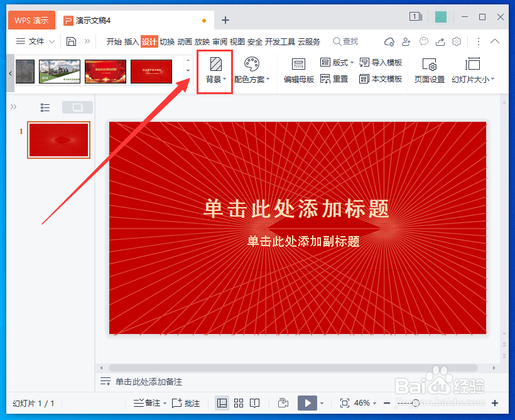Click the presenter camera icon in status bar
Image resolution: width=515 pixels, height=420 pixels.
tap(283, 403)
